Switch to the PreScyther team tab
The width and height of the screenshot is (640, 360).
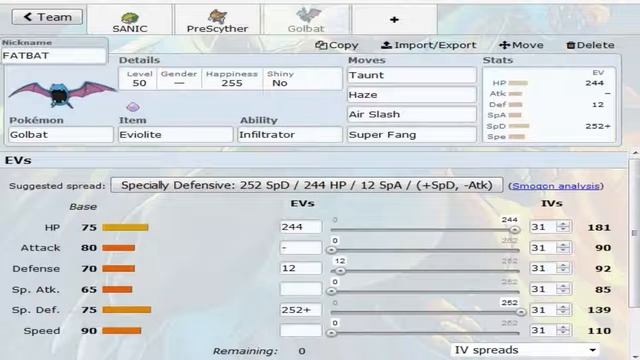(x=217, y=20)
